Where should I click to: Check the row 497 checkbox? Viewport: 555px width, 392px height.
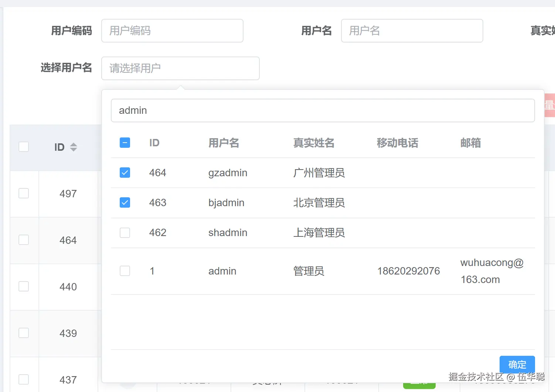point(24,193)
